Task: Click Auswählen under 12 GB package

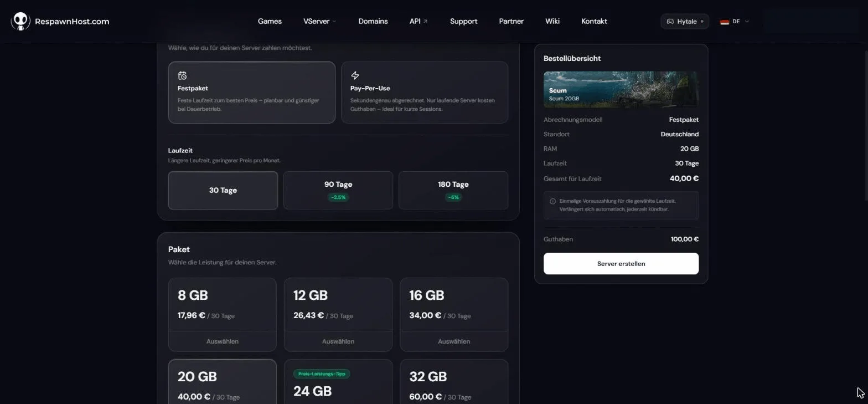Action: point(338,341)
